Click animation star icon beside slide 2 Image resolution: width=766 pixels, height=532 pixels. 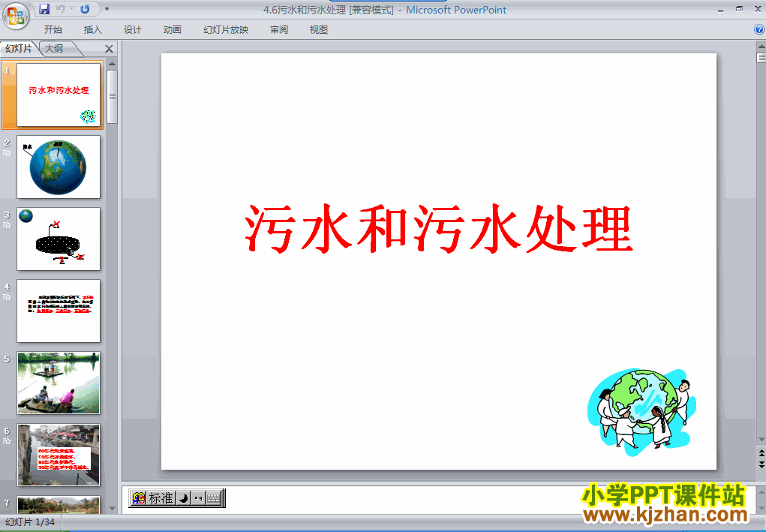[7, 153]
